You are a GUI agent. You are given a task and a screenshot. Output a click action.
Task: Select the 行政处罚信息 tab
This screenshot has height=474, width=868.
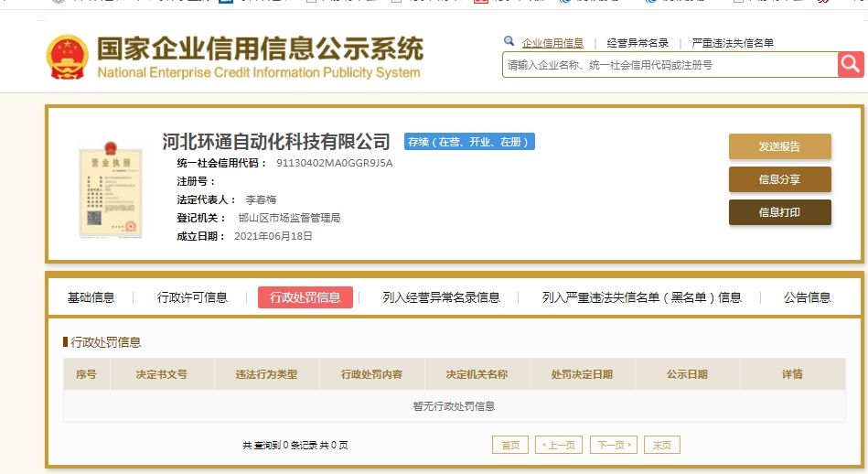pyautogui.click(x=305, y=297)
